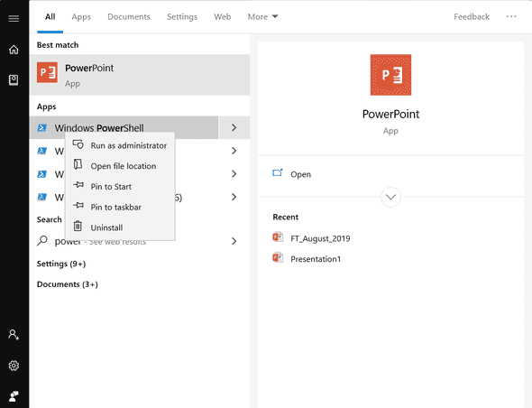Choose Uninstall from context menu

(x=120, y=227)
